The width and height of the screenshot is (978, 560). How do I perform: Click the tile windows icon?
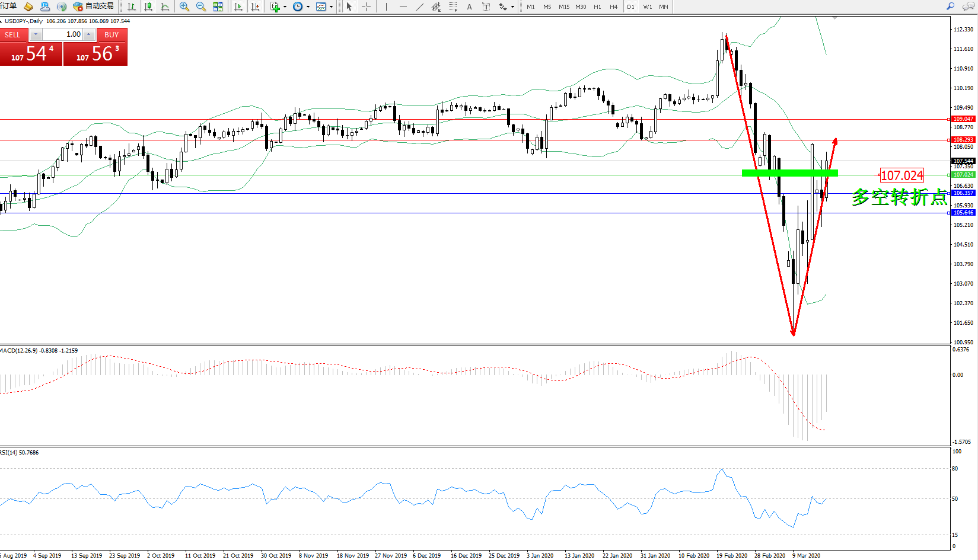click(218, 7)
